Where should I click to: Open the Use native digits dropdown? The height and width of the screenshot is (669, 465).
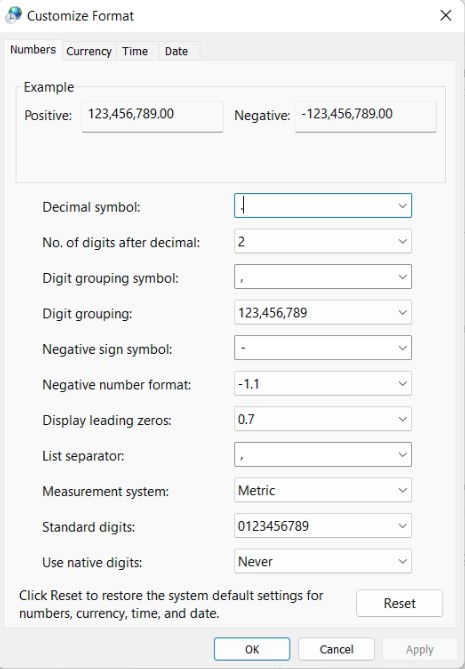coord(323,561)
